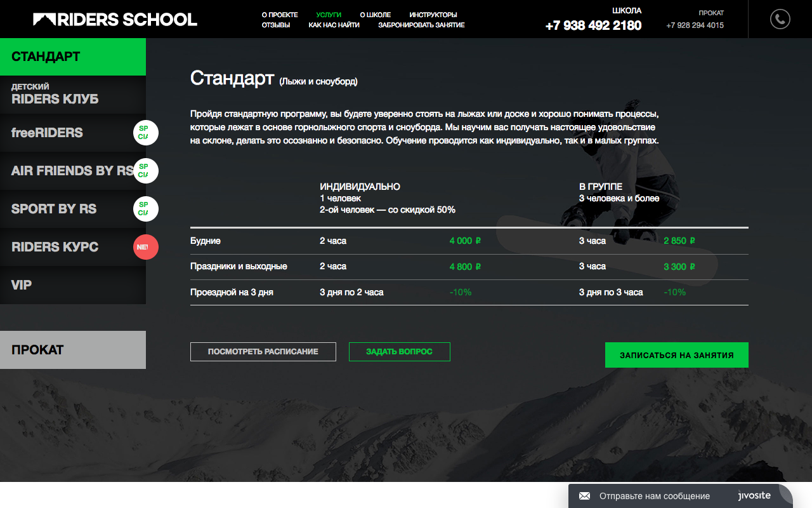Select the SPORT BY RS sidebar tab
The image size is (812, 508).
73,209
